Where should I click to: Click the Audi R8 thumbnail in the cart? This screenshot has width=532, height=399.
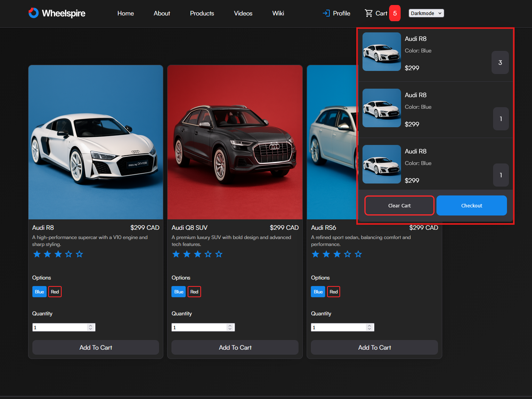pyautogui.click(x=381, y=52)
